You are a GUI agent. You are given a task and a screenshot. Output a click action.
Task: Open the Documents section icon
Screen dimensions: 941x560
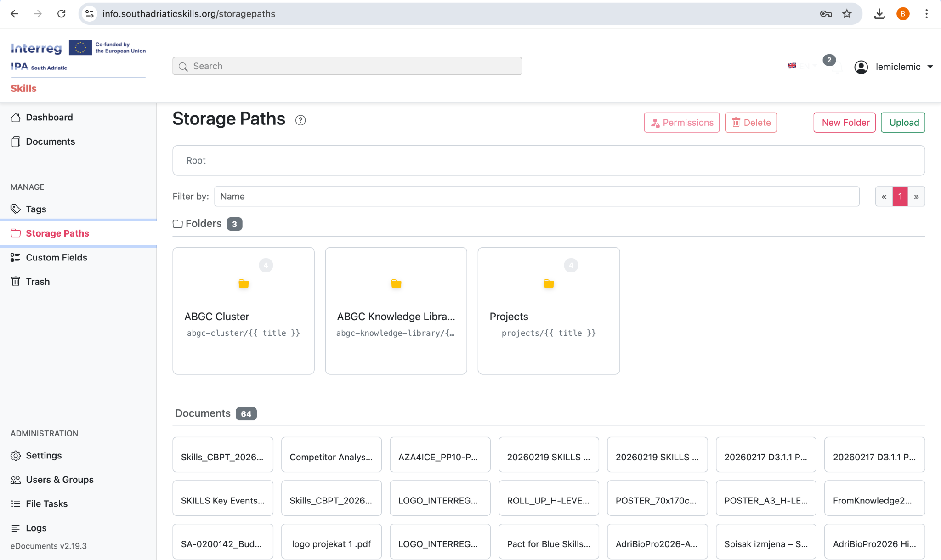click(16, 141)
